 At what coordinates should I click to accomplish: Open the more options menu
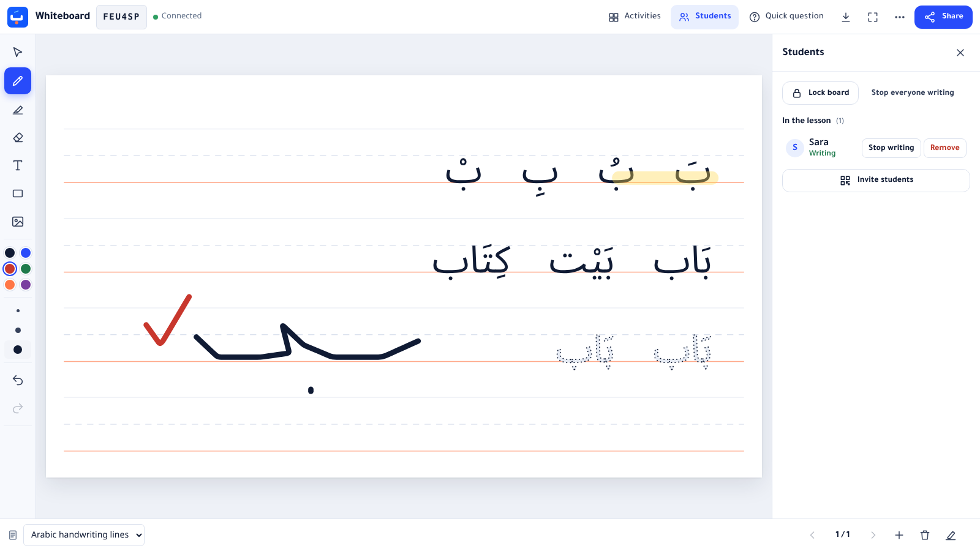click(900, 17)
